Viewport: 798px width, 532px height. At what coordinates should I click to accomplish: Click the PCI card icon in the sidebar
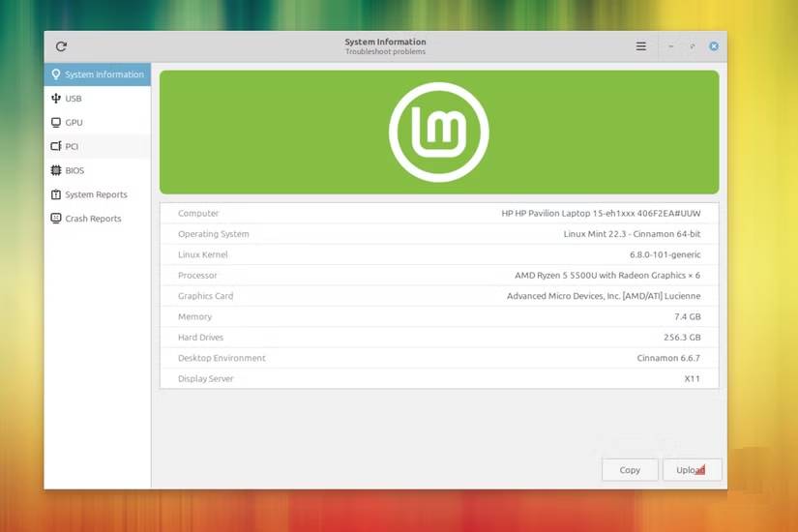[55, 146]
